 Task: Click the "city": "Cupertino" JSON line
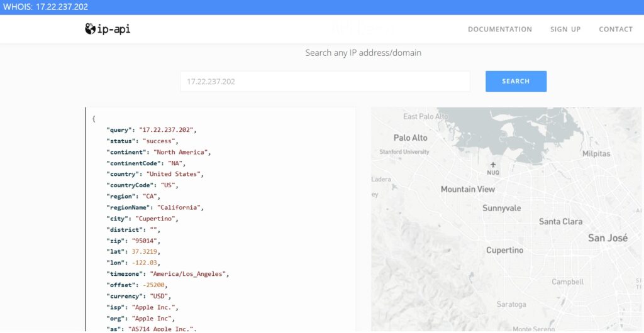point(143,219)
